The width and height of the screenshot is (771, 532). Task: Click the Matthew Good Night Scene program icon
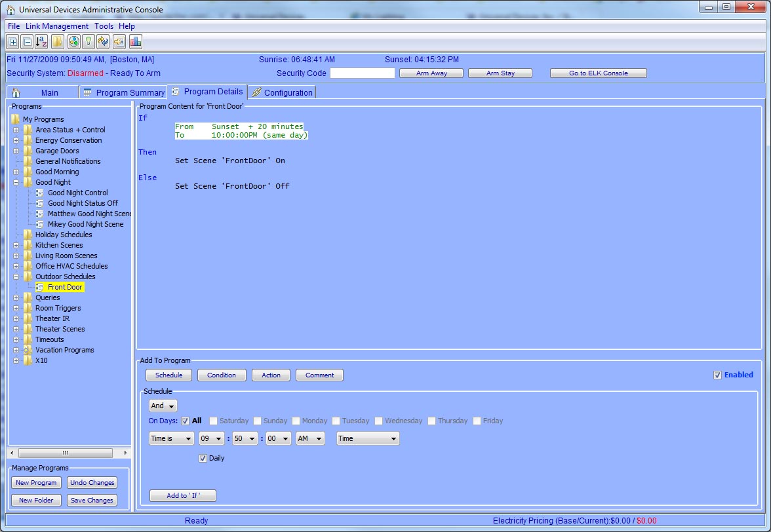pos(40,214)
